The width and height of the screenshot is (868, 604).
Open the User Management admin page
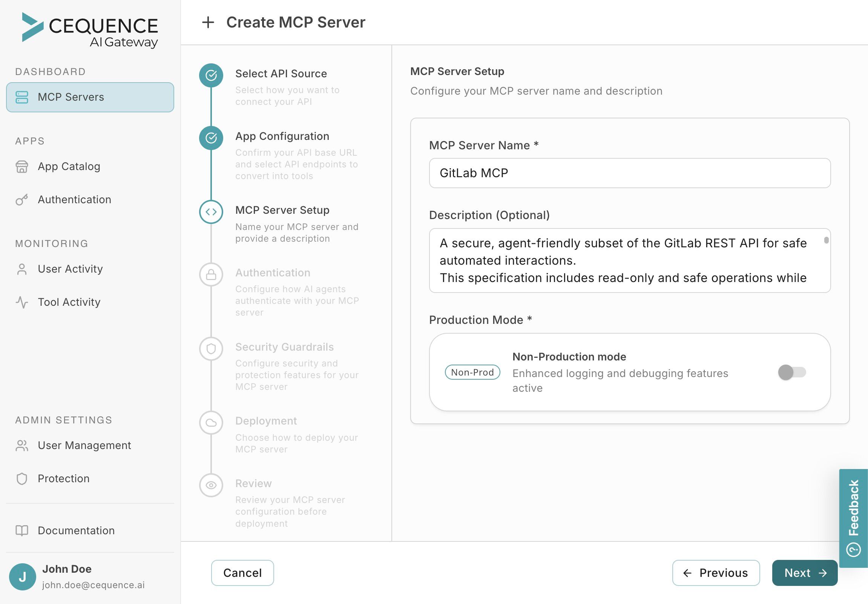[x=84, y=445]
